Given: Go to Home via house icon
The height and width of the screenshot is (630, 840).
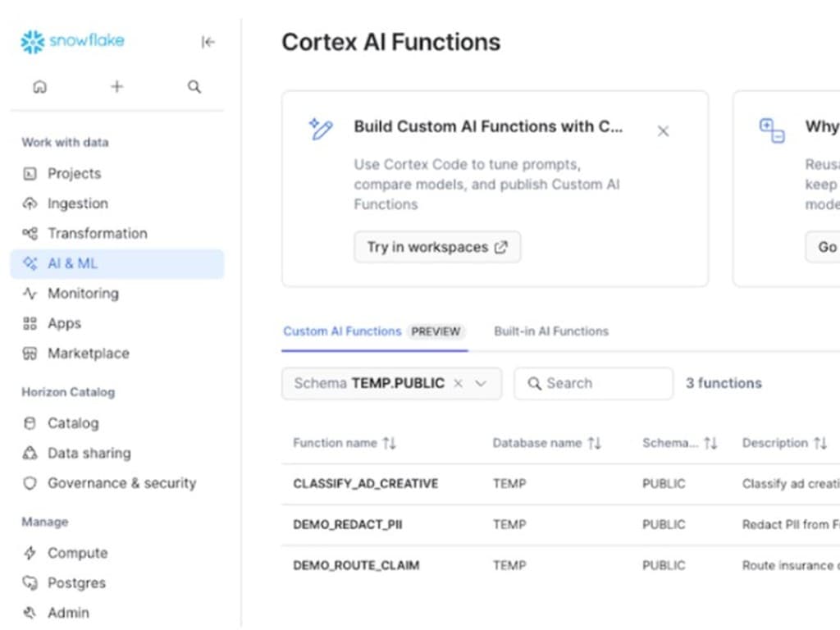Looking at the screenshot, I should [39, 86].
